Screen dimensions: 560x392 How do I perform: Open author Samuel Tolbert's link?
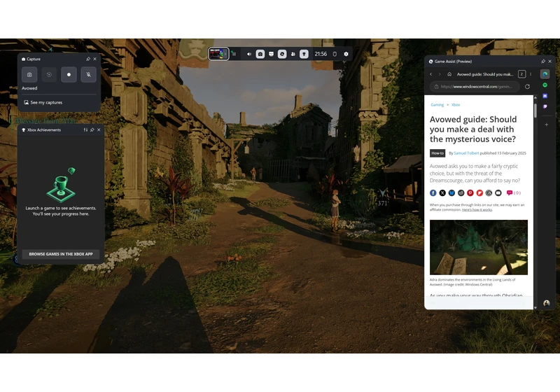click(x=466, y=153)
